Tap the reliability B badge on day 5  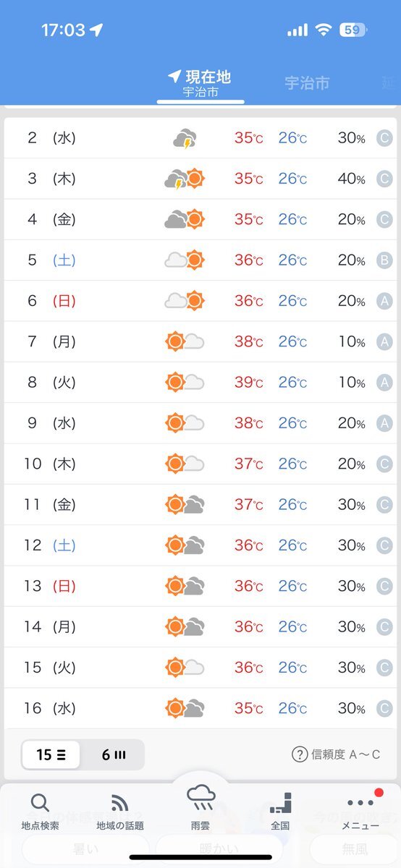coord(384,260)
